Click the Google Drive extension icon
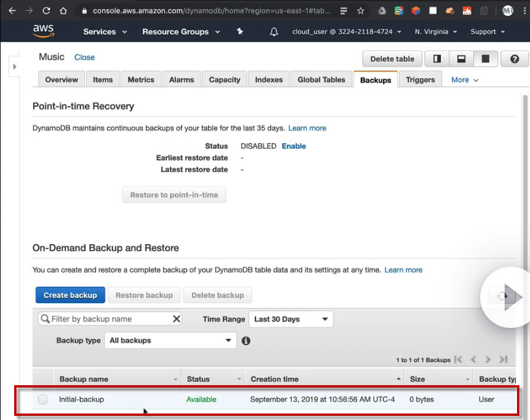 pyautogui.click(x=382, y=11)
